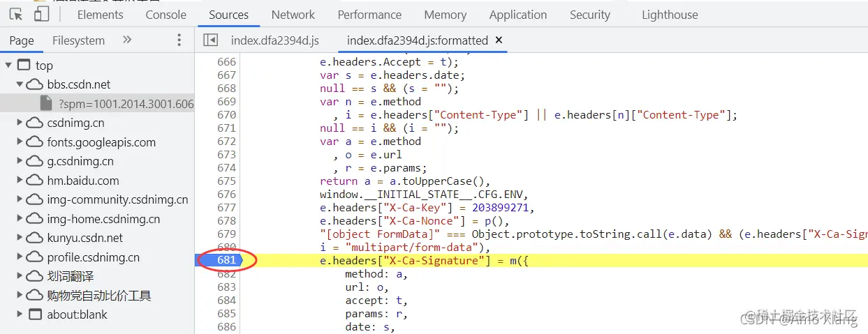Close the index.dfa2394d.js:formatted tab
The width and height of the screenshot is (868, 334).
pyautogui.click(x=499, y=40)
